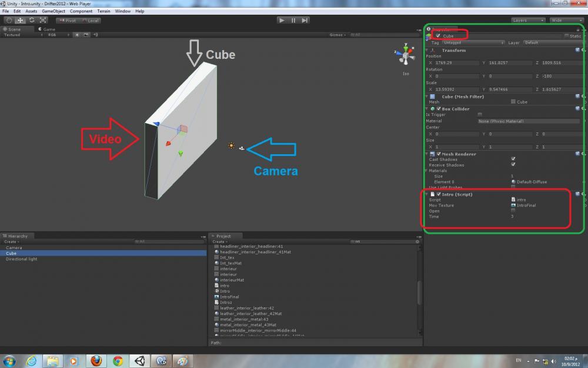
Task: Open Firefox from the Windows taskbar
Action: [96, 361]
